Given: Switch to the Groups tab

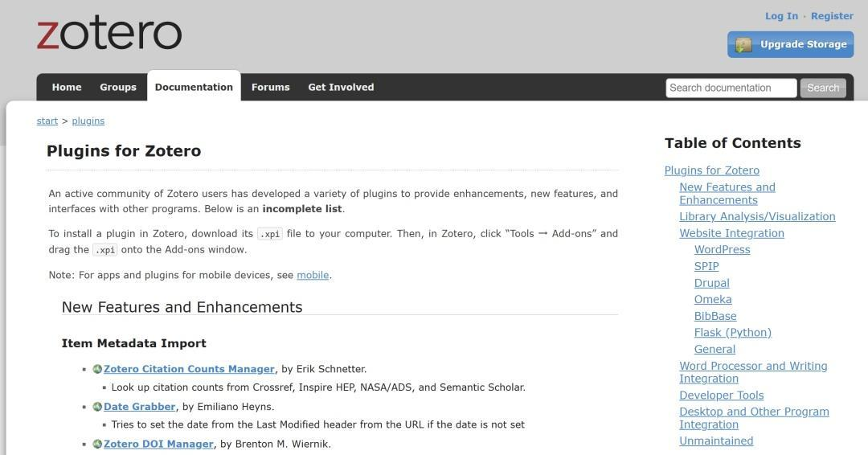Looking at the screenshot, I should pyautogui.click(x=118, y=87).
